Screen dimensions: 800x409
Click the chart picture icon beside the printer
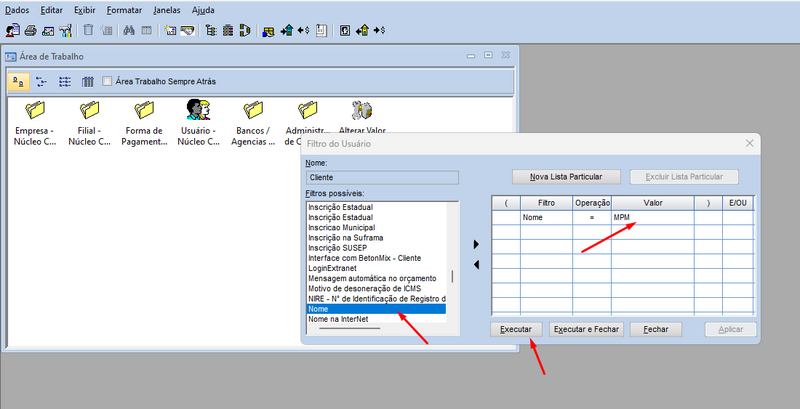(48, 31)
